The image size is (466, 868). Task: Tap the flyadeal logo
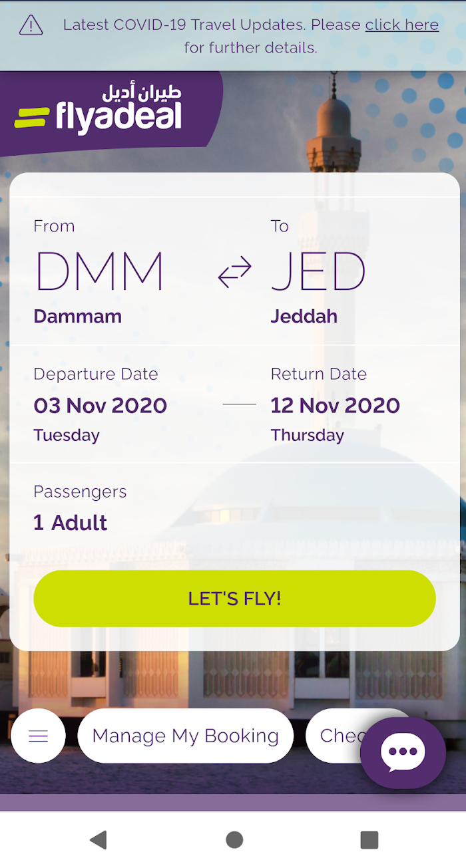click(99, 110)
